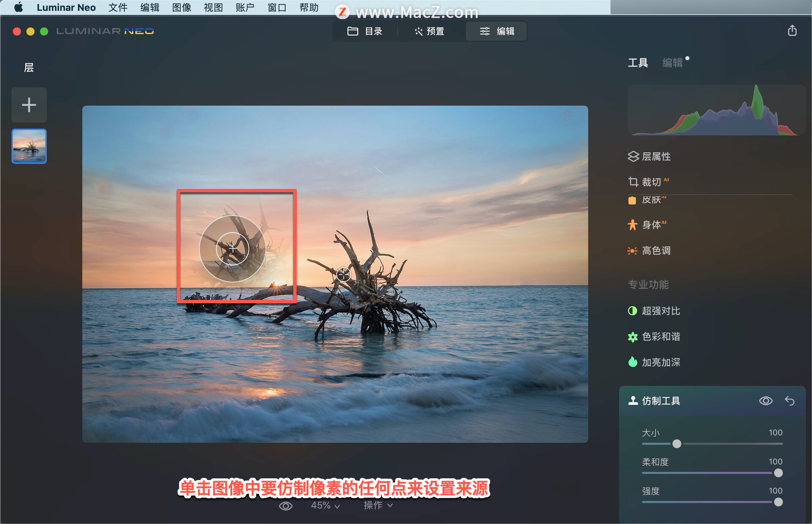
Task: Click the 层 layers panel label
Action: point(29,68)
